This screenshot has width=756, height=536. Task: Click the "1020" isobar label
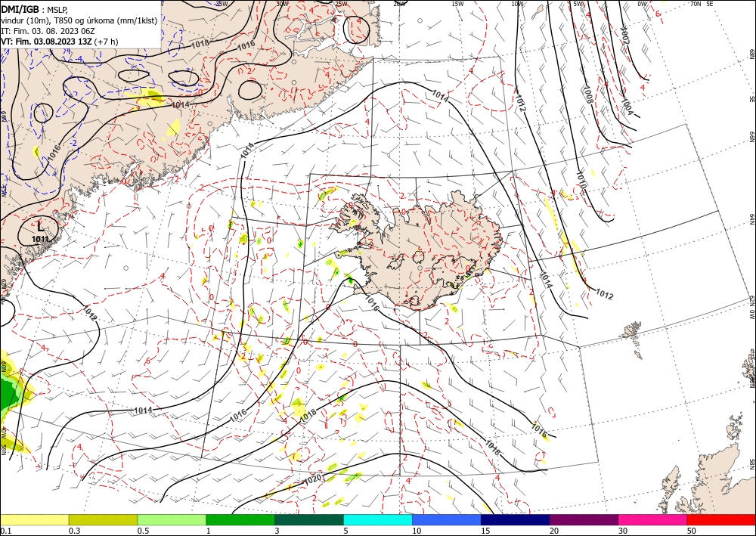[313, 479]
